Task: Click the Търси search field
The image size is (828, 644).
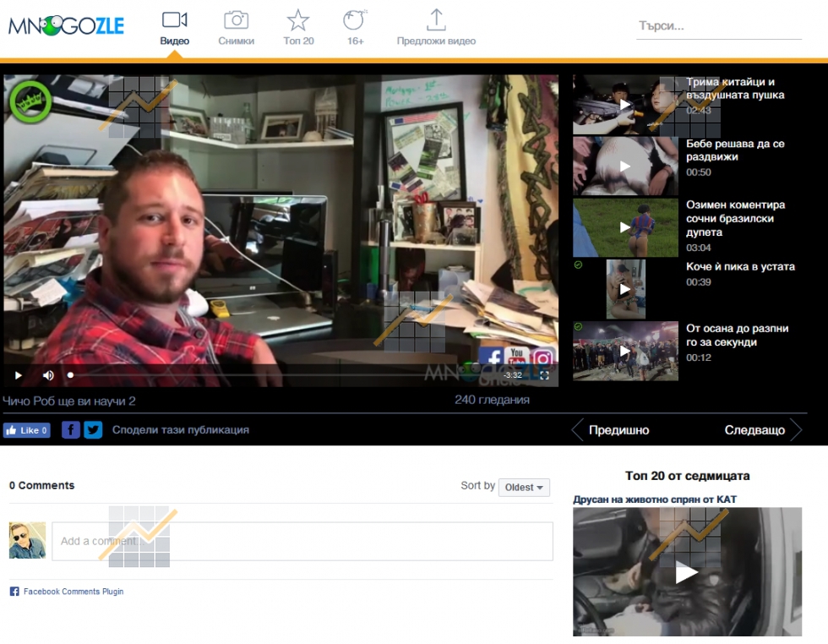Action: click(718, 26)
